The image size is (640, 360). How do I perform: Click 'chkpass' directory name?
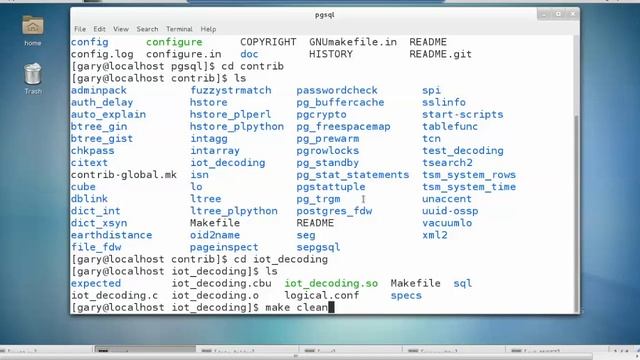(93, 151)
